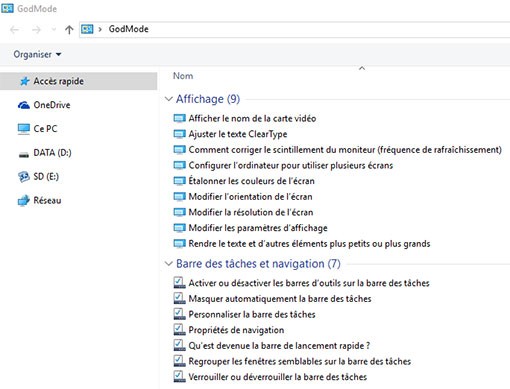
Task: Click icon beside Modifier les paramètres d'affichage
Action: click(x=180, y=228)
